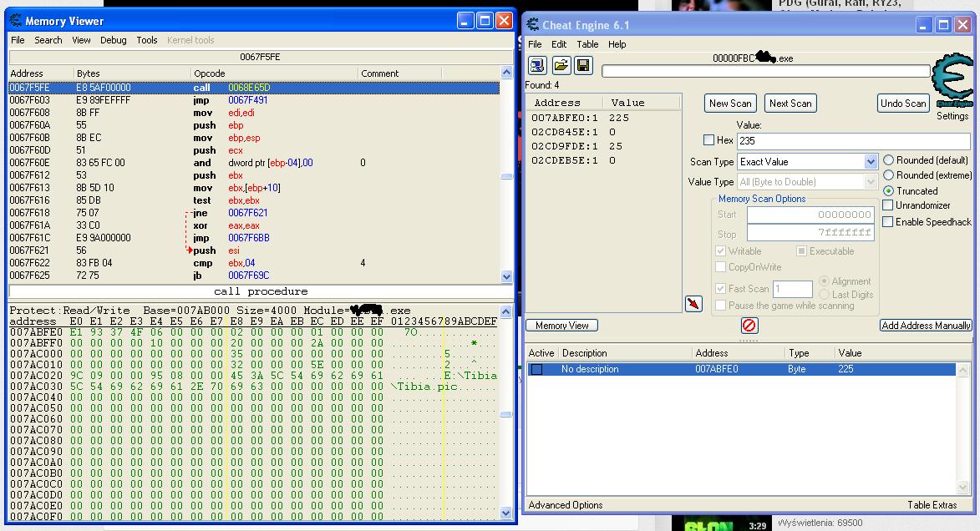Open the Table menu in Cheat Engine

click(587, 44)
